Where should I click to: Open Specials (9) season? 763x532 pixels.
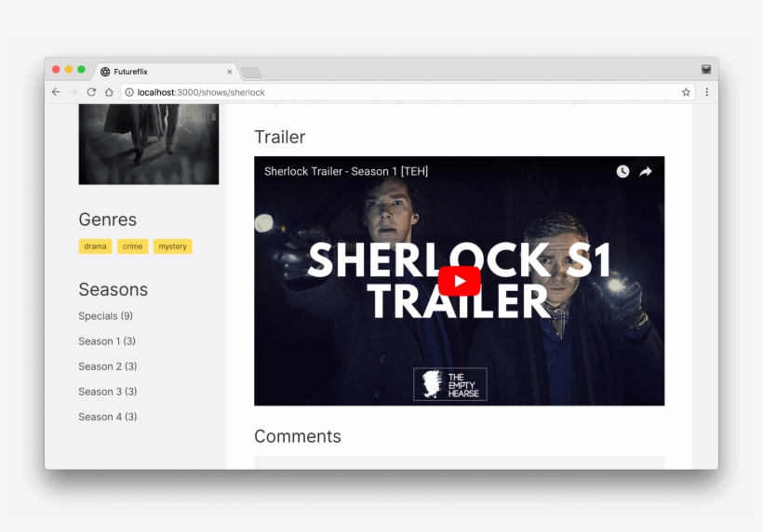coord(105,316)
